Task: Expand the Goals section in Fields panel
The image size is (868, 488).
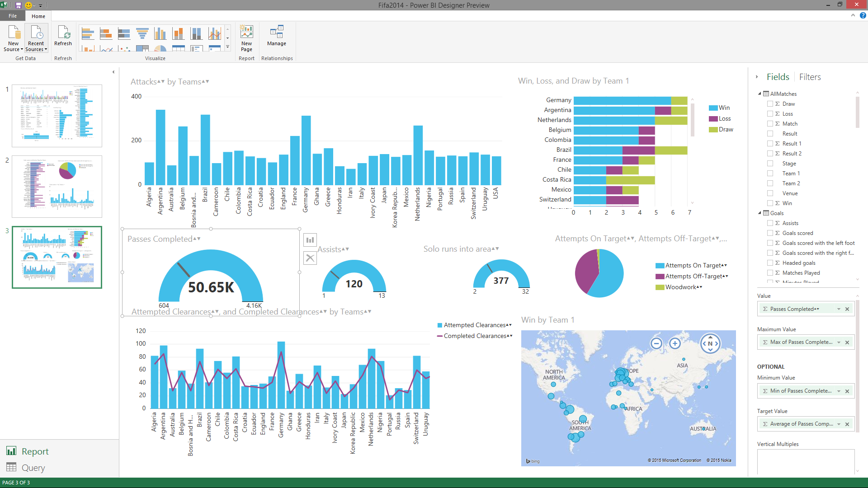Action: (x=759, y=213)
